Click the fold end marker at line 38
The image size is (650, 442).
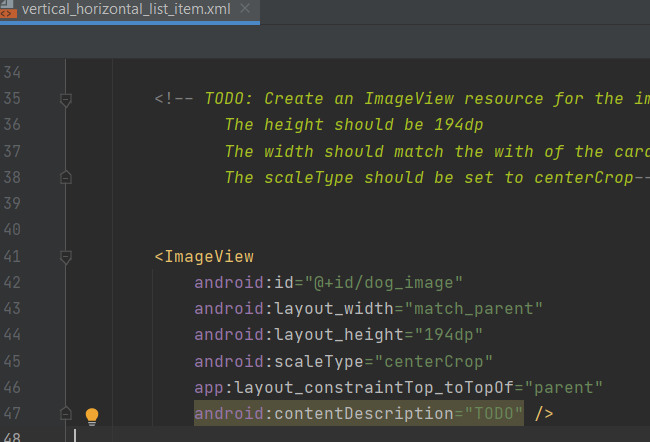(x=65, y=177)
